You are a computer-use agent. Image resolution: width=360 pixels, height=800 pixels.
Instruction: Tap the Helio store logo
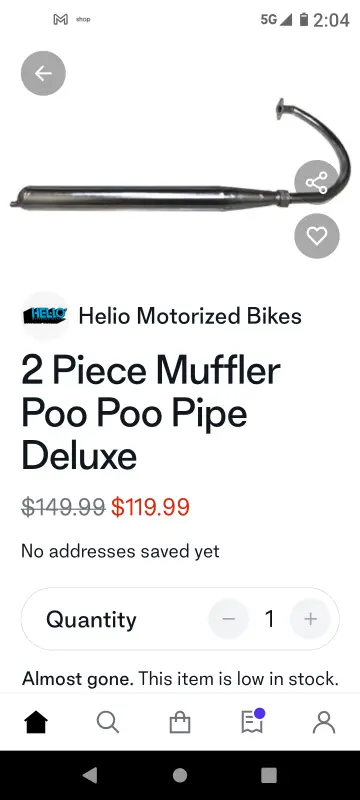coord(45,316)
